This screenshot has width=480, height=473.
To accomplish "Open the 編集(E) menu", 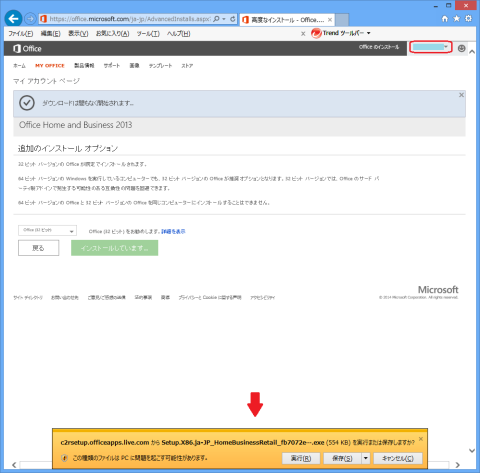I will pyautogui.click(x=50, y=33).
